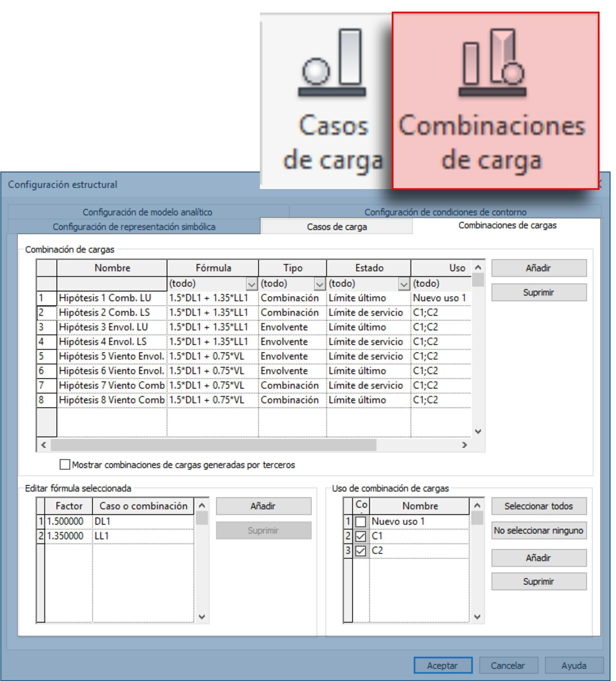616x681 pixels.
Task: Switch to the Casos de carga tab
Action: coord(337,227)
